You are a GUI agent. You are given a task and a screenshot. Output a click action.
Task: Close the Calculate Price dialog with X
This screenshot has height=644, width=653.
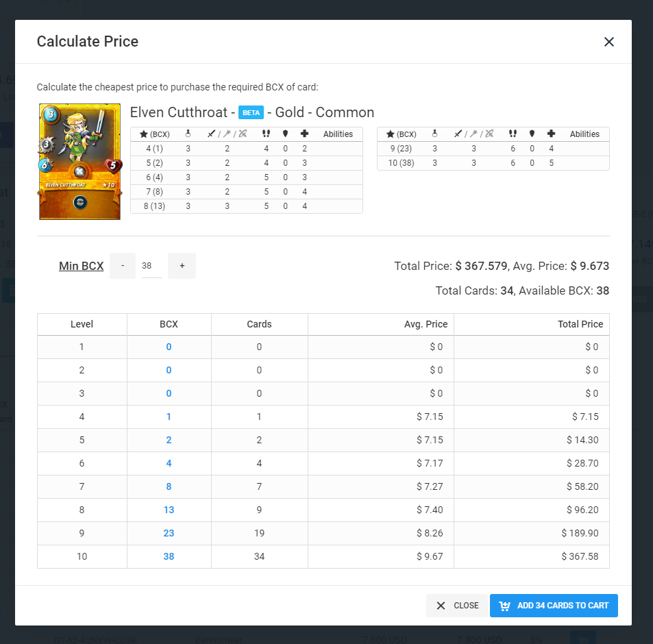click(x=608, y=42)
